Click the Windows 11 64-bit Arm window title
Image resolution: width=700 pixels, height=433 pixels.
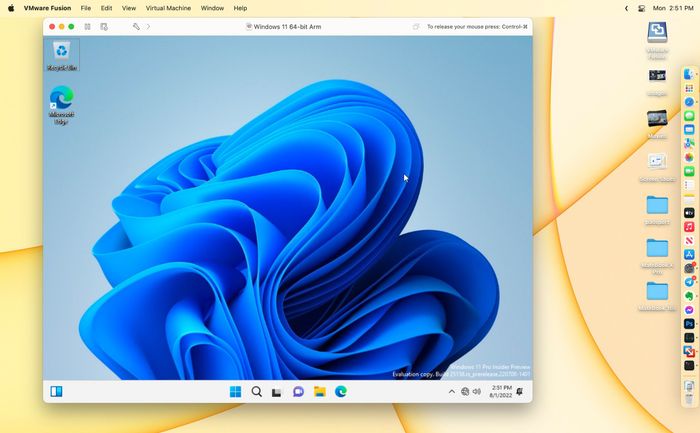point(287,27)
